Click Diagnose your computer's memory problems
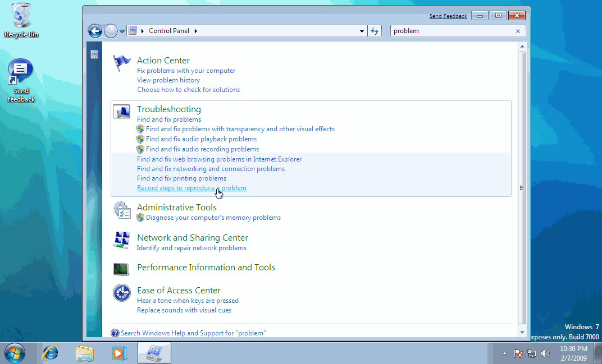 pyautogui.click(x=213, y=218)
